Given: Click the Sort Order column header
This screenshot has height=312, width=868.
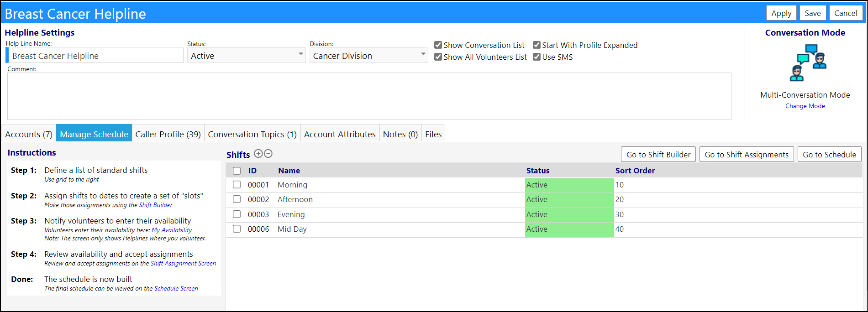Looking at the screenshot, I should tap(635, 171).
